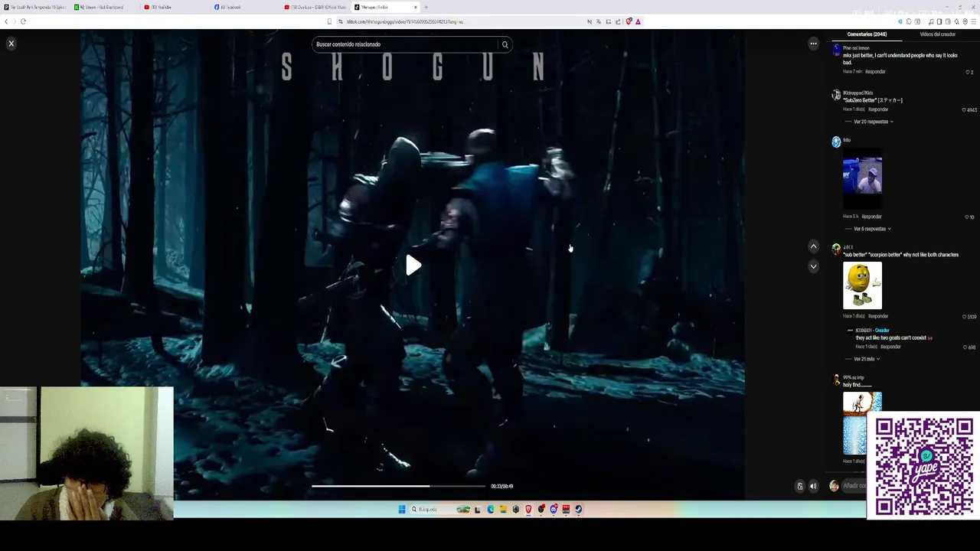
Task: Click the tiktok.com address bar
Action: click(459, 21)
